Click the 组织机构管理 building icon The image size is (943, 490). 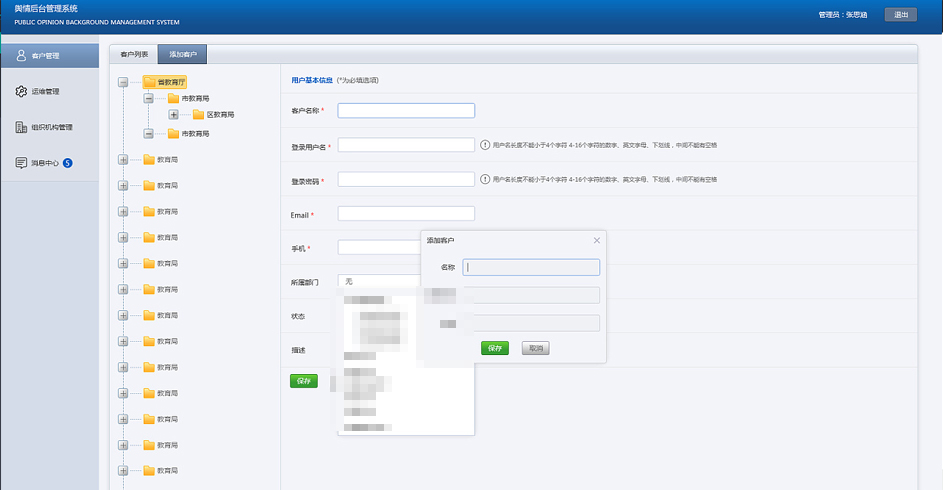tap(21, 127)
